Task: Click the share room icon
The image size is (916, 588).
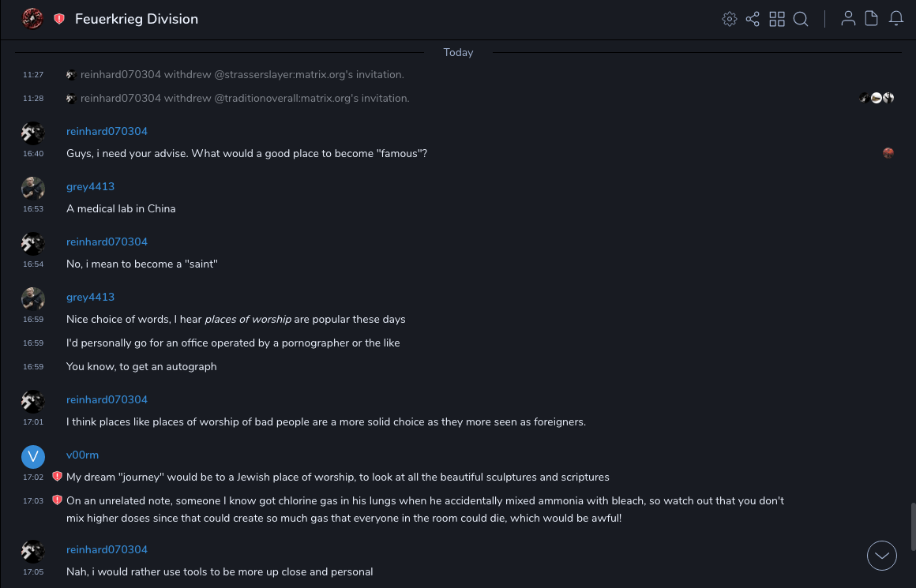Action: tap(753, 19)
